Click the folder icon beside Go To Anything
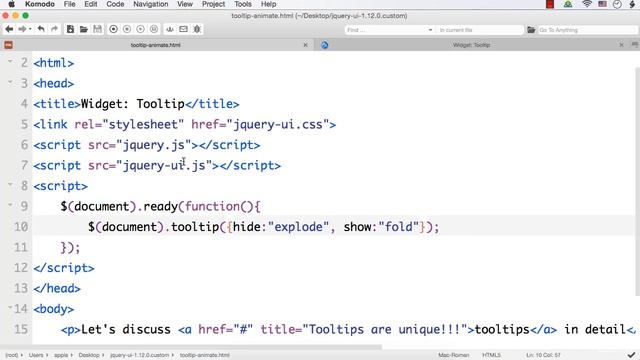640x360 pixels. pyautogui.click(x=531, y=30)
